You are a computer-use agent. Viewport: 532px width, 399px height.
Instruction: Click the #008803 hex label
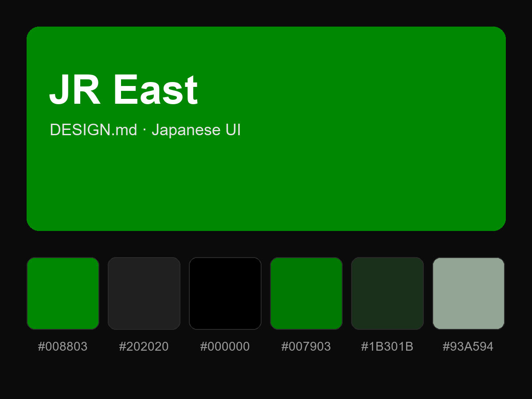(x=63, y=347)
